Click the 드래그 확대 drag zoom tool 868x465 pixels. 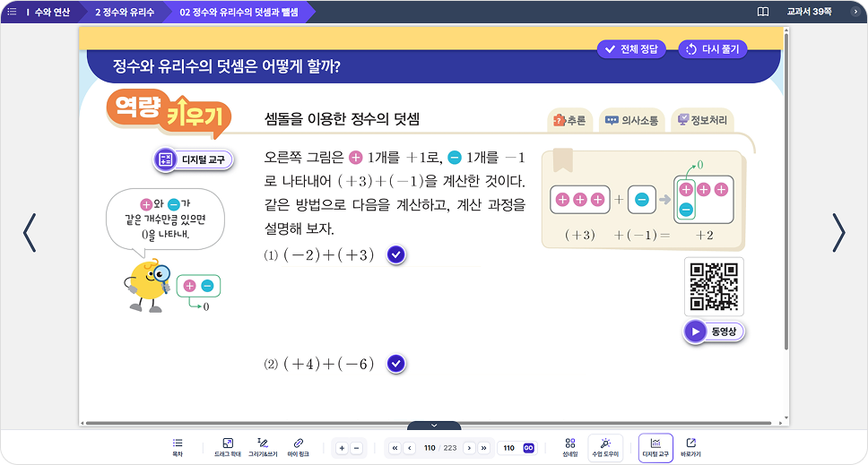click(228, 446)
